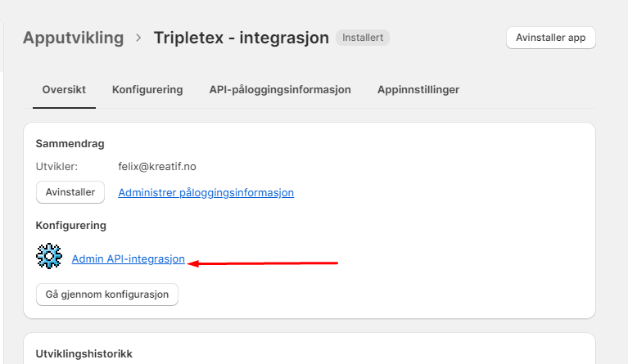The height and width of the screenshot is (364, 628).
Task: Click the Avinstaller app button
Action: pyautogui.click(x=551, y=38)
